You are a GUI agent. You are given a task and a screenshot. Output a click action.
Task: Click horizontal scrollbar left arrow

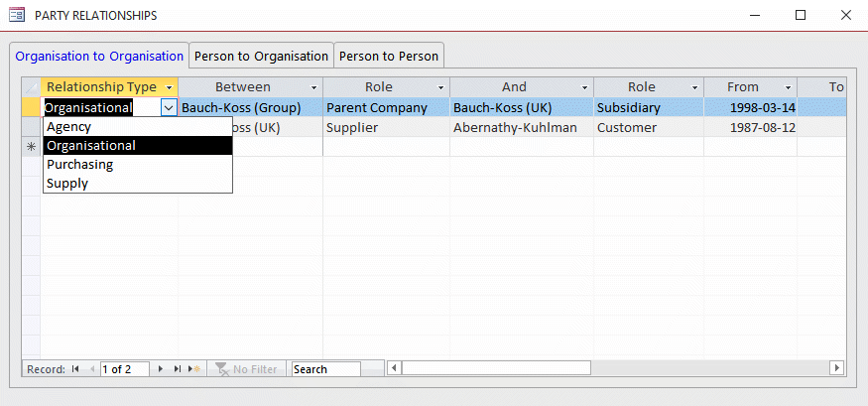tap(394, 367)
